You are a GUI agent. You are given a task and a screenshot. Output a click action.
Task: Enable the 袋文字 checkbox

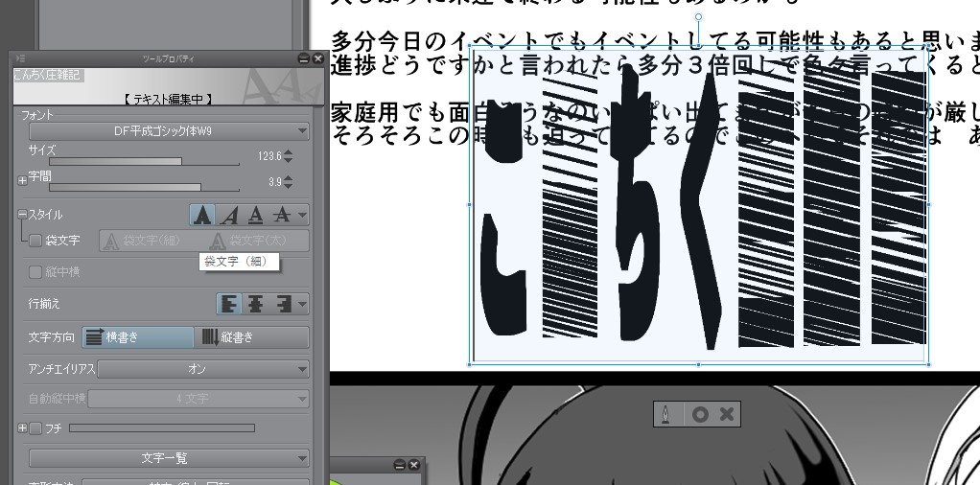pyautogui.click(x=35, y=241)
